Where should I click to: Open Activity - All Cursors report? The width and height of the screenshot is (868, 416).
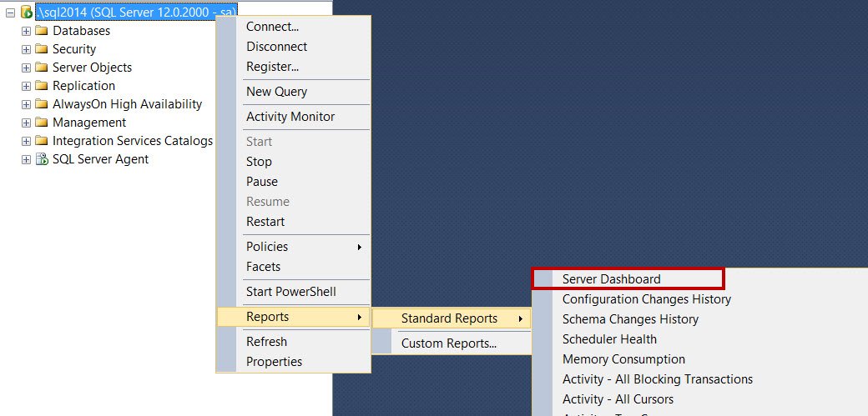coord(618,399)
